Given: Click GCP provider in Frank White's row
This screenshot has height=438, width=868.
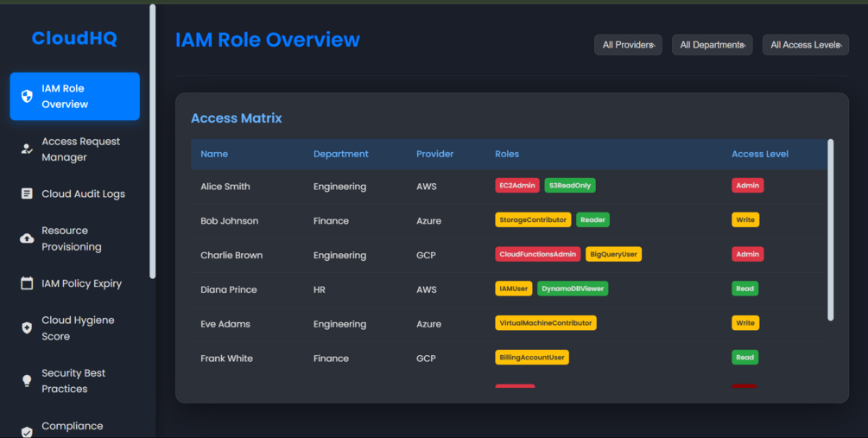Looking at the screenshot, I should point(426,359).
